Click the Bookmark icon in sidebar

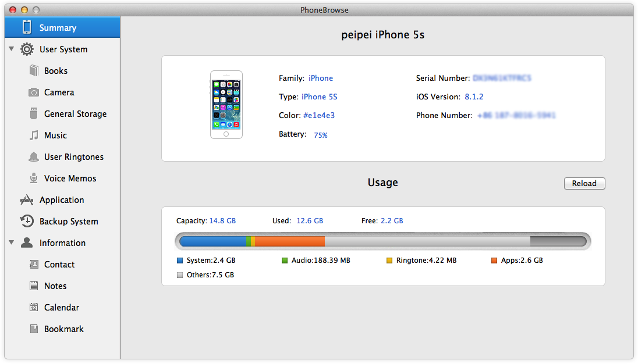pyautogui.click(x=34, y=329)
